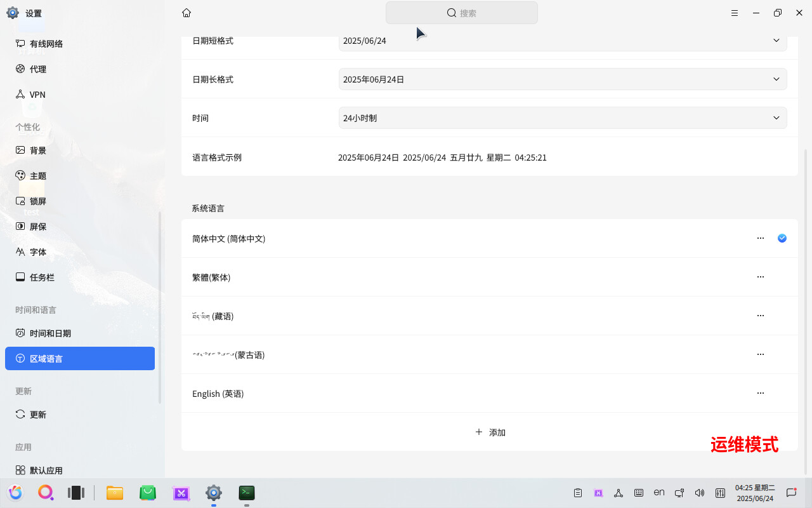Focus the 搜索 search box
The width and height of the screenshot is (812, 508).
click(x=462, y=13)
